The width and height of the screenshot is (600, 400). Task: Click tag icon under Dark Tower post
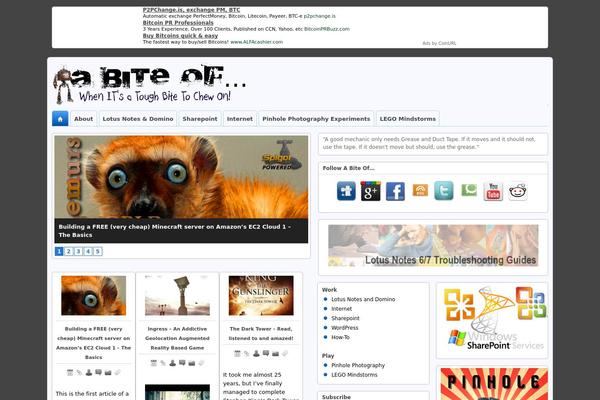tap(285, 353)
